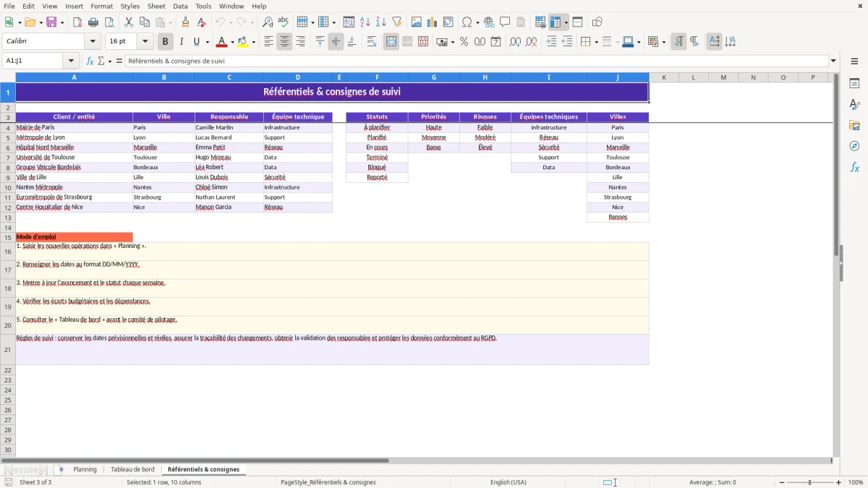Open Format as Currency dropdown arrow
This screenshot has height=488, width=868.
(452, 42)
